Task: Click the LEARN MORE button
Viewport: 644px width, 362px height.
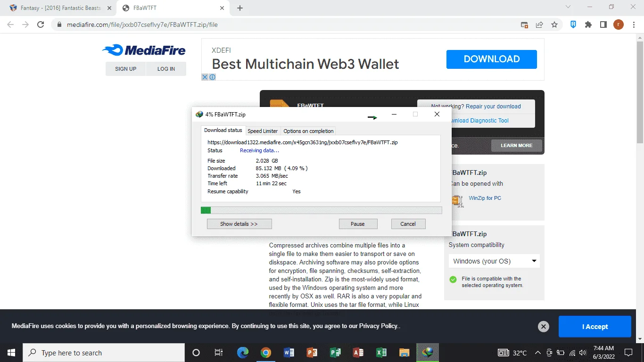Action: [517, 145]
